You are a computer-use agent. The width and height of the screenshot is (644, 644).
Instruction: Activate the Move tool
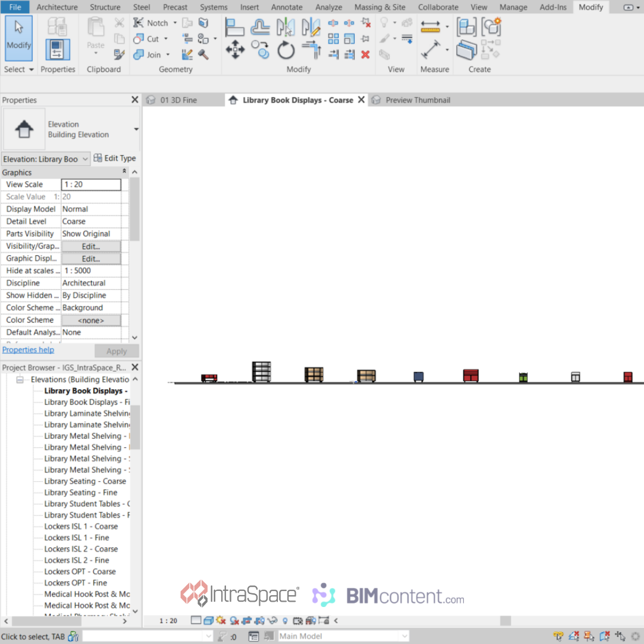tap(235, 49)
